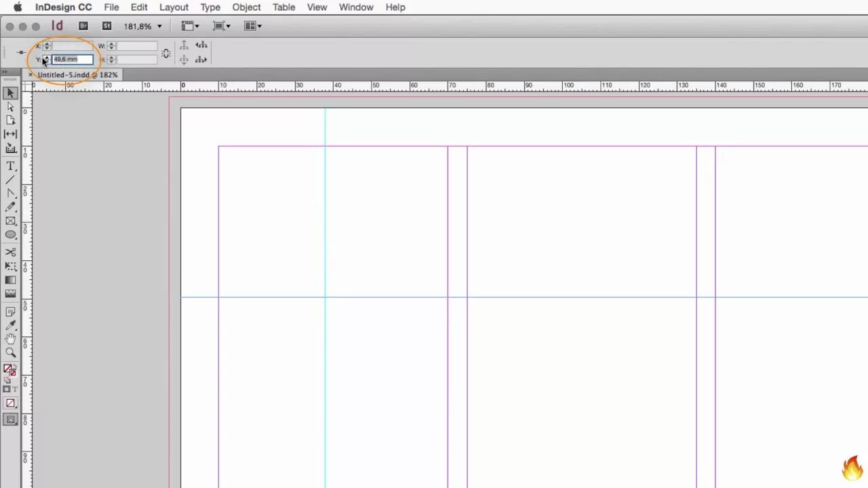Choose the Line tool

point(10,180)
